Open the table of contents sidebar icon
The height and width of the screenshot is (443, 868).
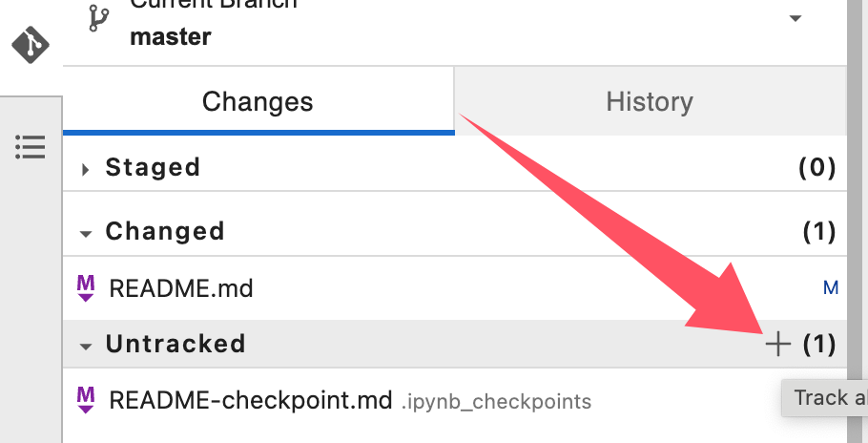[x=31, y=147]
